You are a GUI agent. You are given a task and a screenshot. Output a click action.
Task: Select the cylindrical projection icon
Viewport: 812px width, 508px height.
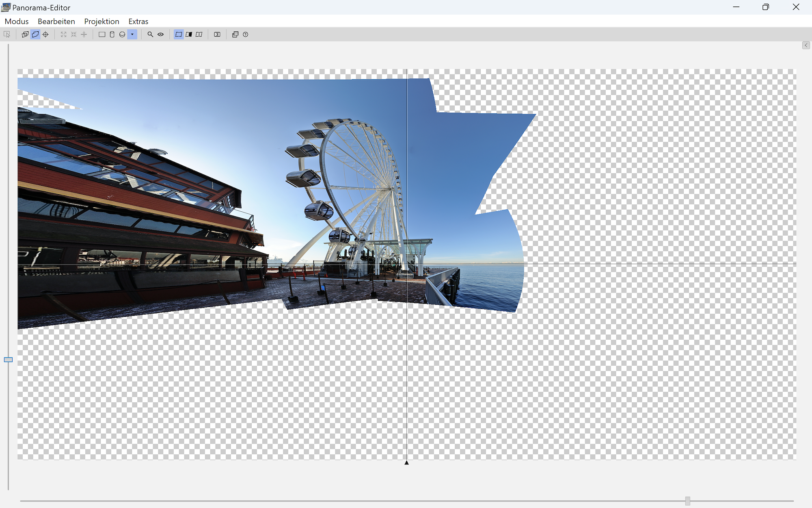(x=112, y=35)
